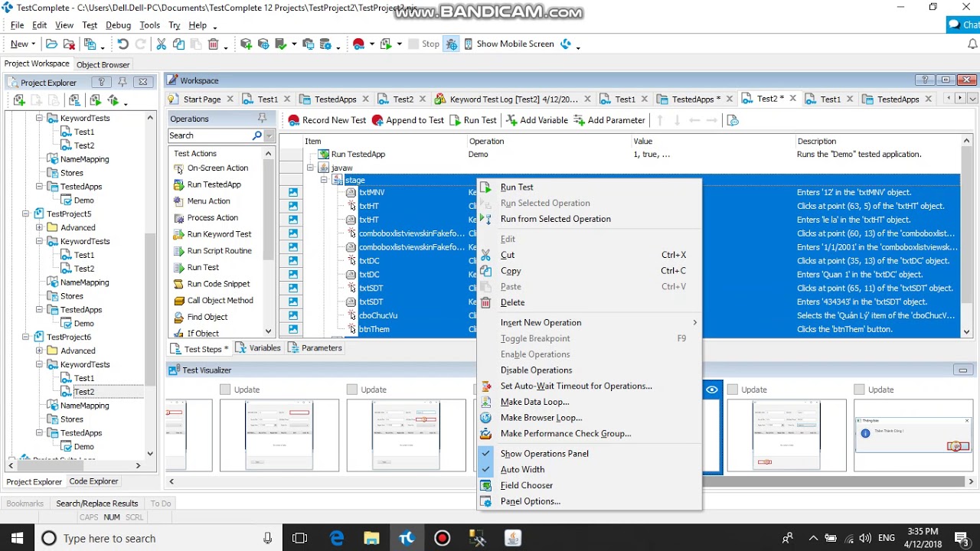The height and width of the screenshot is (551, 980).
Task: Toggle the debugging bug icon in the toolbar
Action: coord(451,44)
